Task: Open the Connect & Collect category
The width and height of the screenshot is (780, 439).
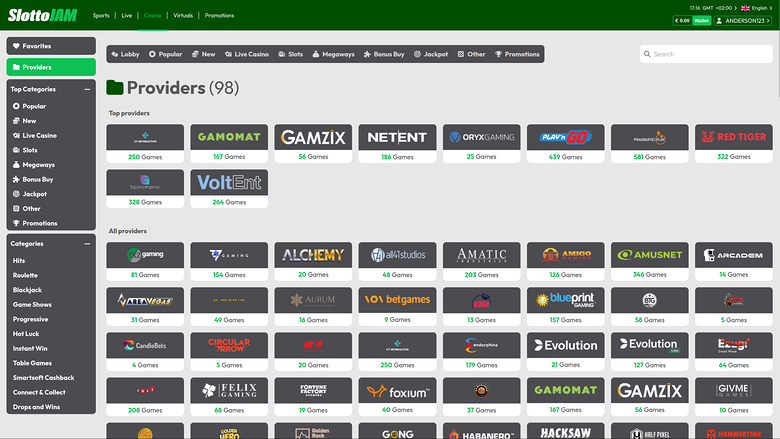Action: 39,392
